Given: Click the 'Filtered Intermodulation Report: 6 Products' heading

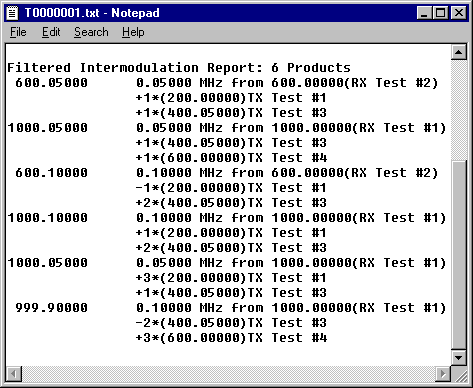Looking at the screenshot, I should coord(179,68).
